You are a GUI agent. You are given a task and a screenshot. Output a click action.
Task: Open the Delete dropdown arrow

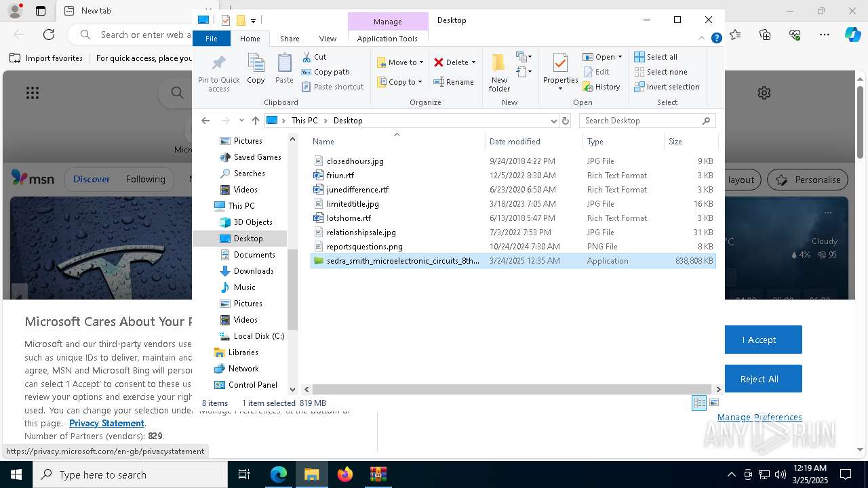(473, 62)
